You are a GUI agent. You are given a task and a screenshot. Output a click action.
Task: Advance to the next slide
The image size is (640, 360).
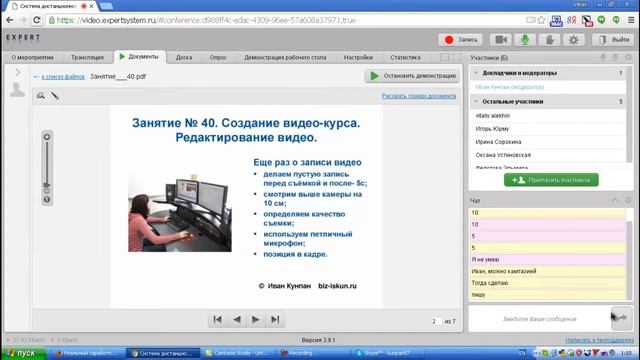256,320
